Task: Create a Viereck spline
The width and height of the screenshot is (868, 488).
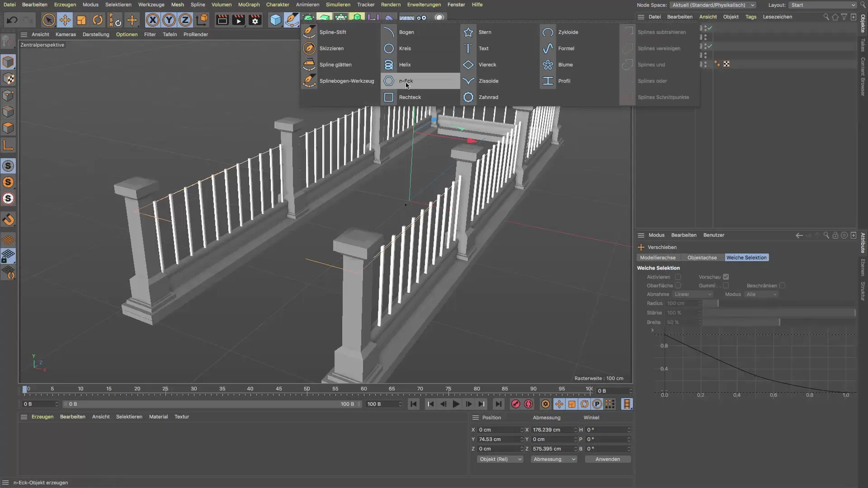Action: [x=500, y=65]
